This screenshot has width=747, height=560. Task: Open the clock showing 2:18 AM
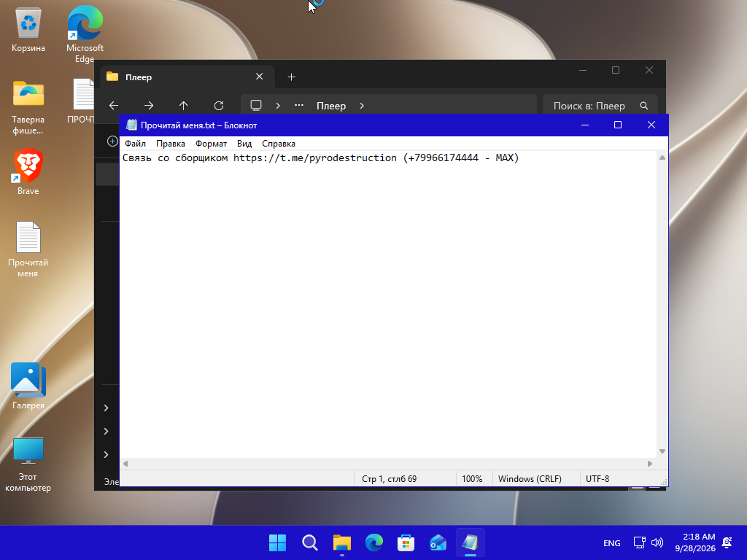tap(695, 542)
